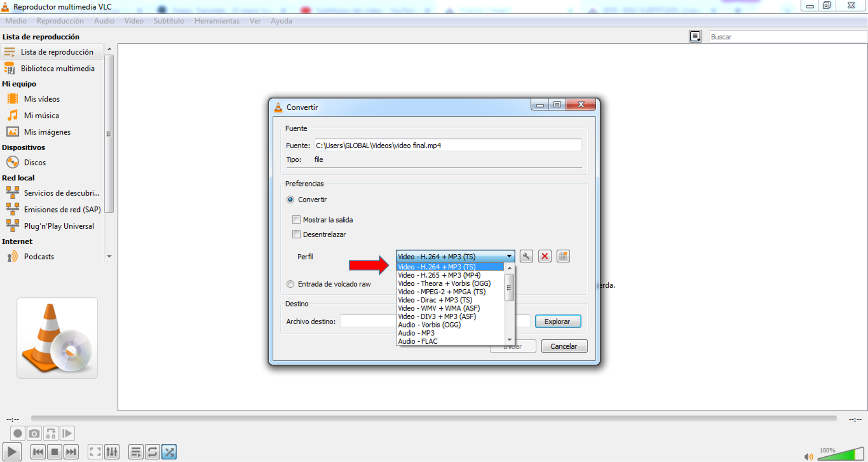The height and width of the screenshot is (462, 868).
Task: Toggle the shuffle random button
Action: pos(169,452)
